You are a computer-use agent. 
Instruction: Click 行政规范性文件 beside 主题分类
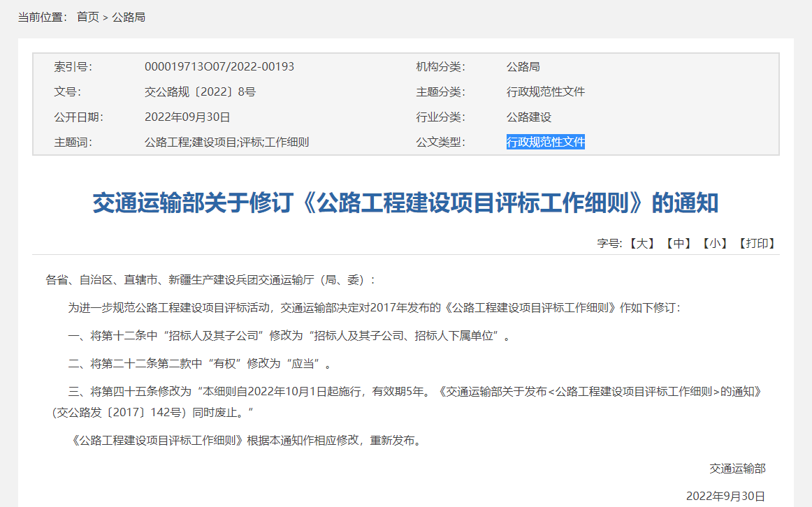point(545,92)
